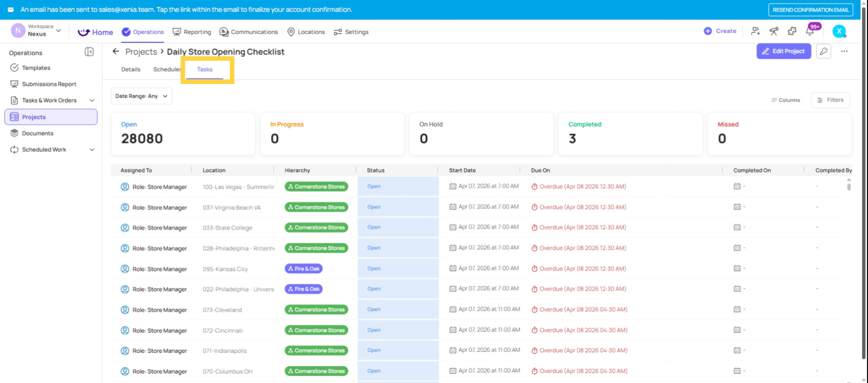Open the telescope explore icon
Viewport: 868px width, 383px height.
click(774, 31)
